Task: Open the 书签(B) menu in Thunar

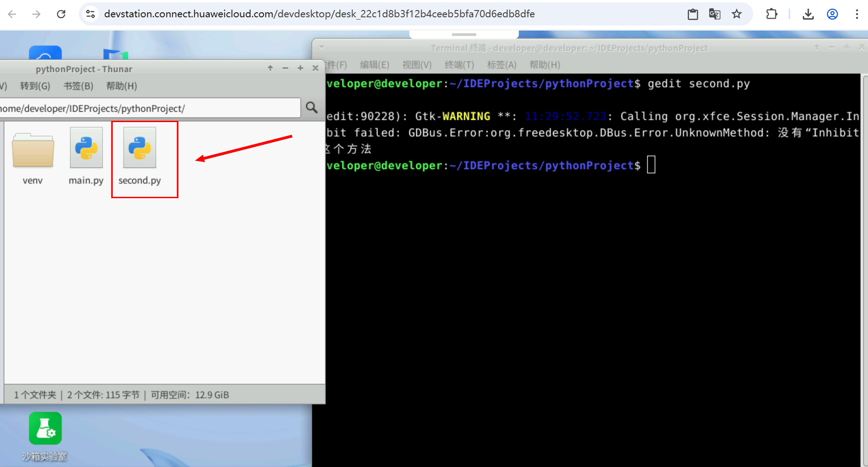Action: click(x=78, y=86)
